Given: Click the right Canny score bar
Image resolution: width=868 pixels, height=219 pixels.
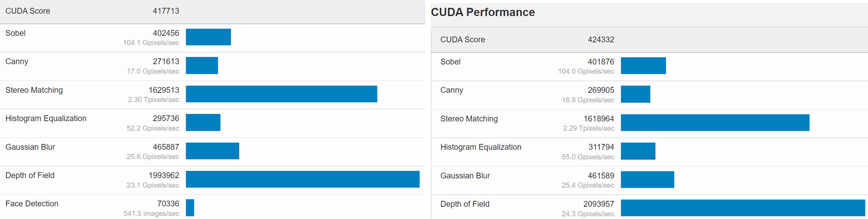Looking at the screenshot, I should tap(636, 94).
